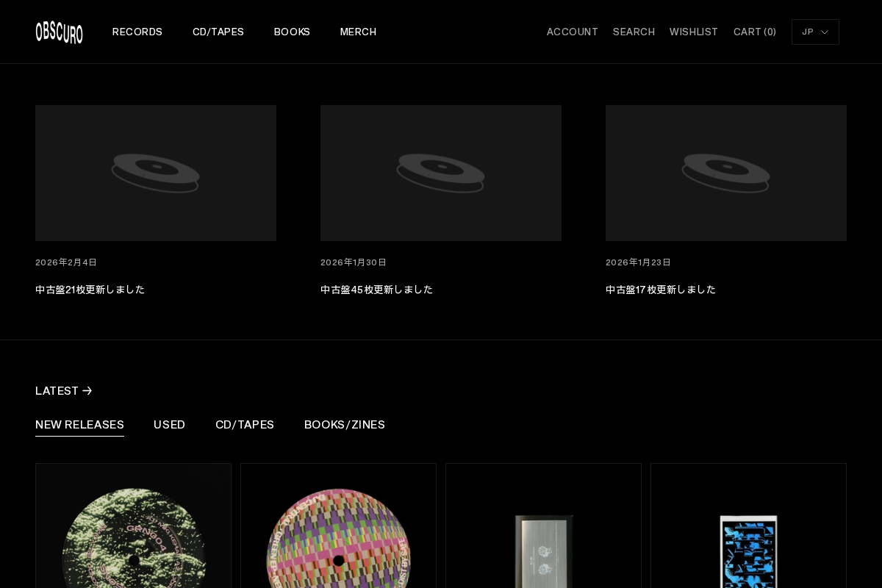Viewport: 882px width, 588px height.
Task: Click the Obscuro logo to go home
Action: click(x=59, y=32)
